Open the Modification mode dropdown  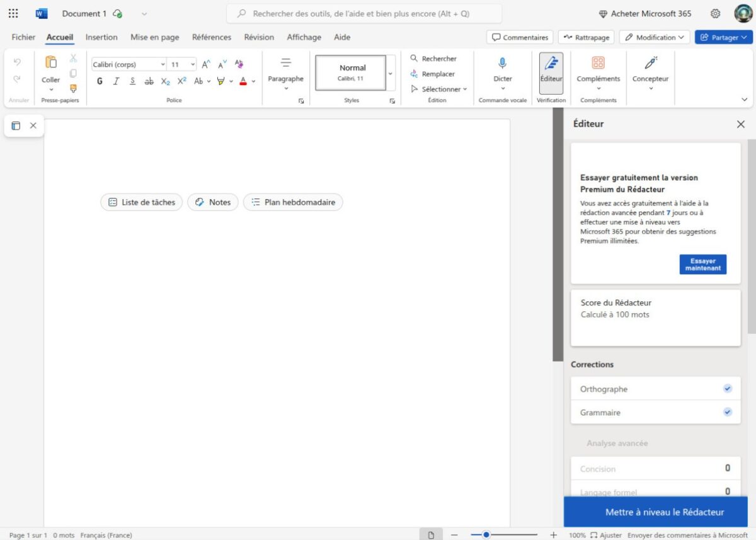(x=655, y=37)
